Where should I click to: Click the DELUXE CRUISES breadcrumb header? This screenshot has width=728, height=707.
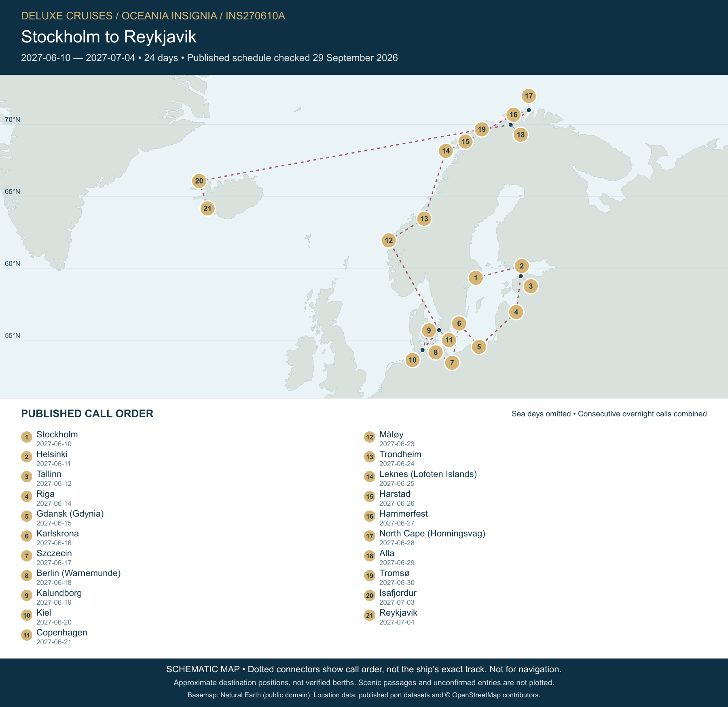[x=153, y=16]
